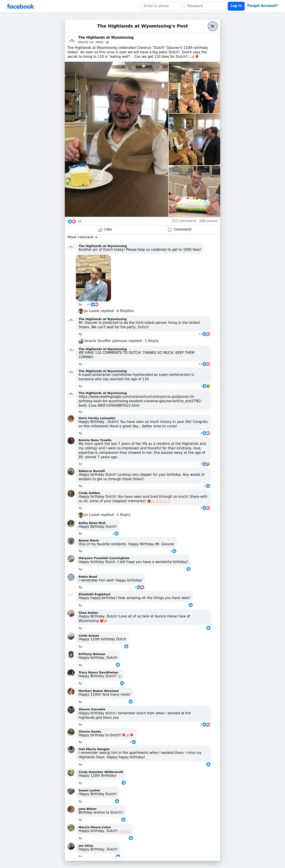The image size is (285, 868).
Task: Open the birthday cake with candles photo
Action: click(x=194, y=191)
